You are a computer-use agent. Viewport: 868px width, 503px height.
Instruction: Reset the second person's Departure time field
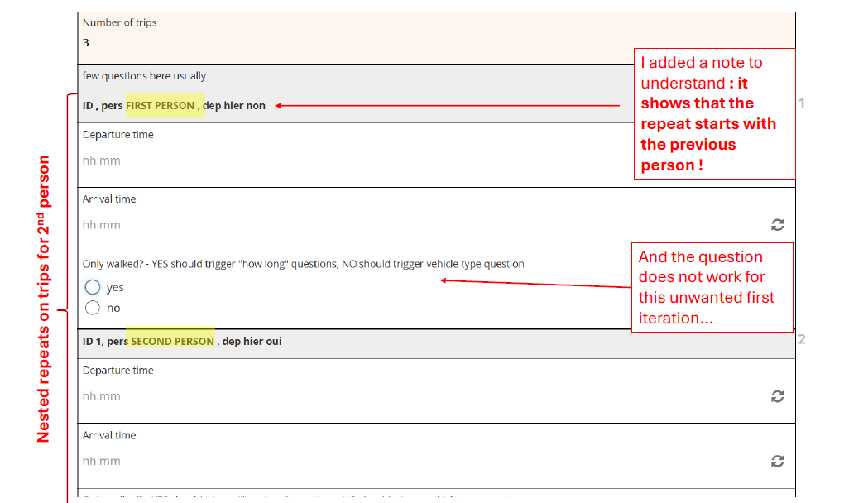(x=777, y=396)
